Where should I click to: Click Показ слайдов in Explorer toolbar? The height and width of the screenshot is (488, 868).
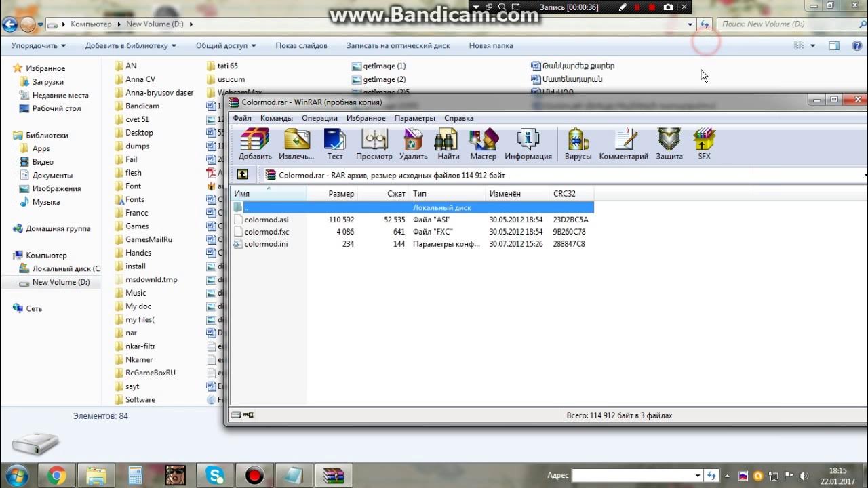coord(301,46)
